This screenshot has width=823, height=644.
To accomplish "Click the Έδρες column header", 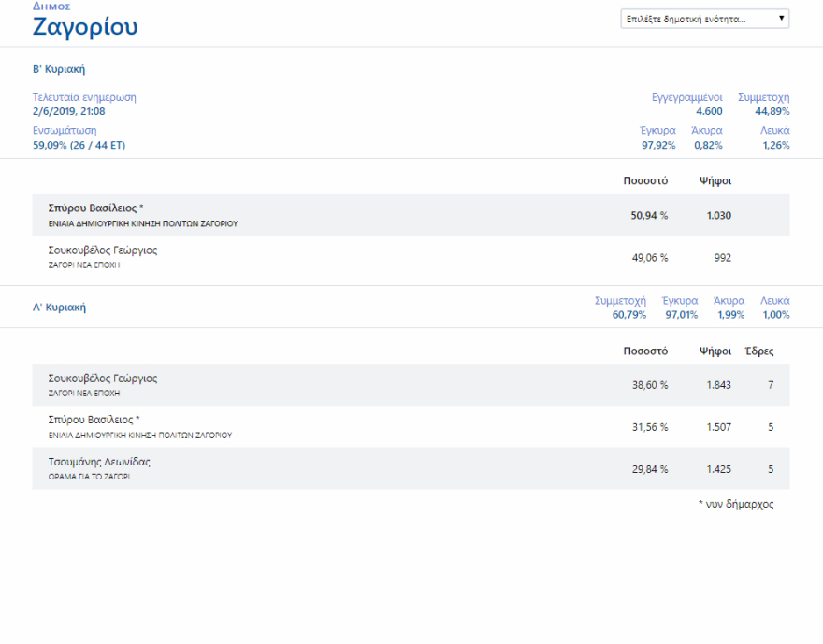I will [x=758, y=351].
